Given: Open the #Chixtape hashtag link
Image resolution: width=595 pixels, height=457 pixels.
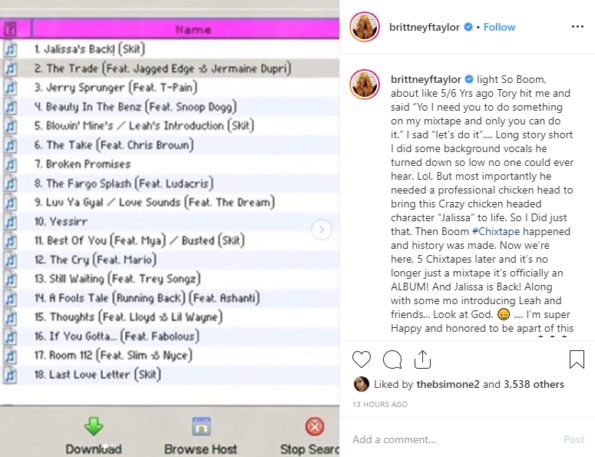Looking at the screenshot, I should click(x=496, y=231).
